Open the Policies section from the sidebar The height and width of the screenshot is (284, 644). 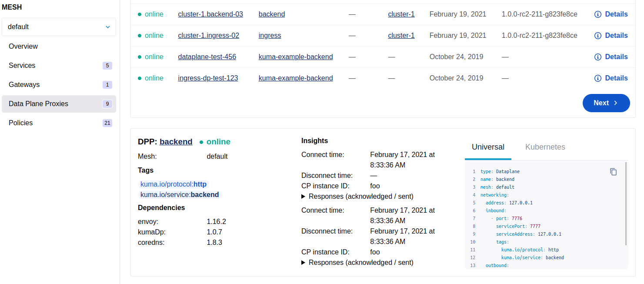(20, 123)
